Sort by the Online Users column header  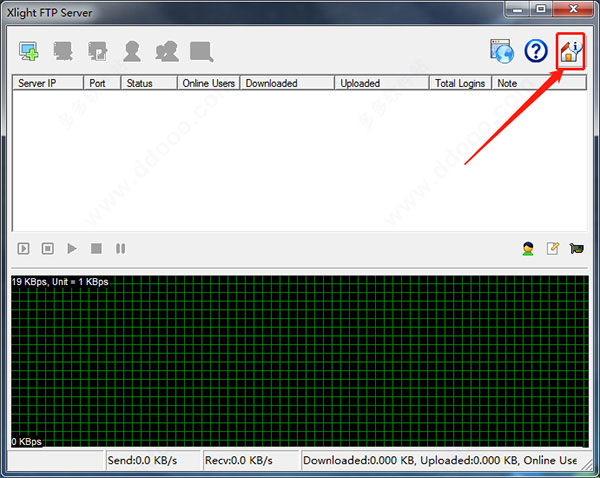pos(209,83)
